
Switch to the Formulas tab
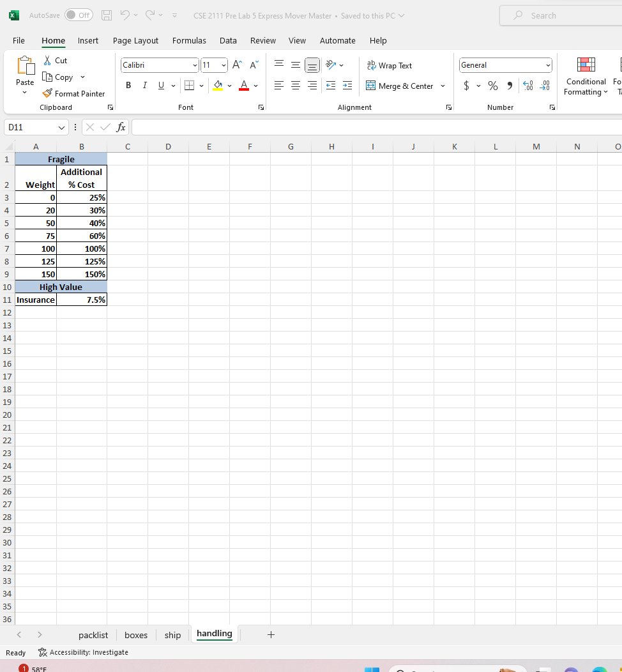(x=189, y=40)
